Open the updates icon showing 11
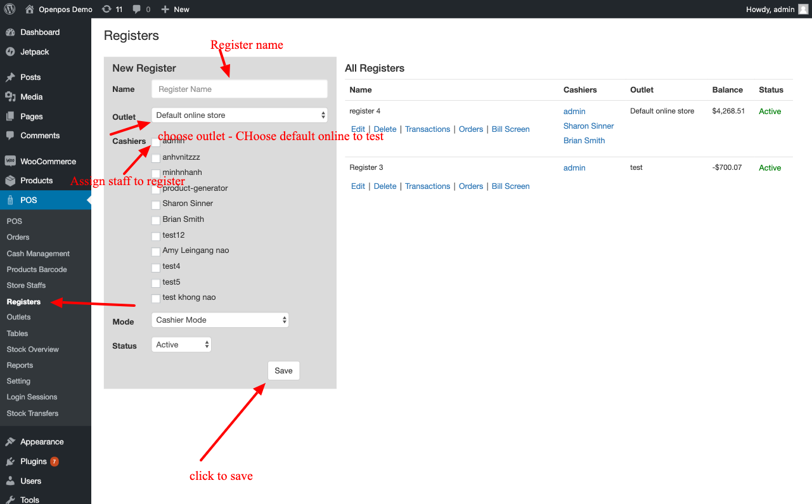This screenshot has height=504, width=812. pyautogui.click(x=106, y=9)
